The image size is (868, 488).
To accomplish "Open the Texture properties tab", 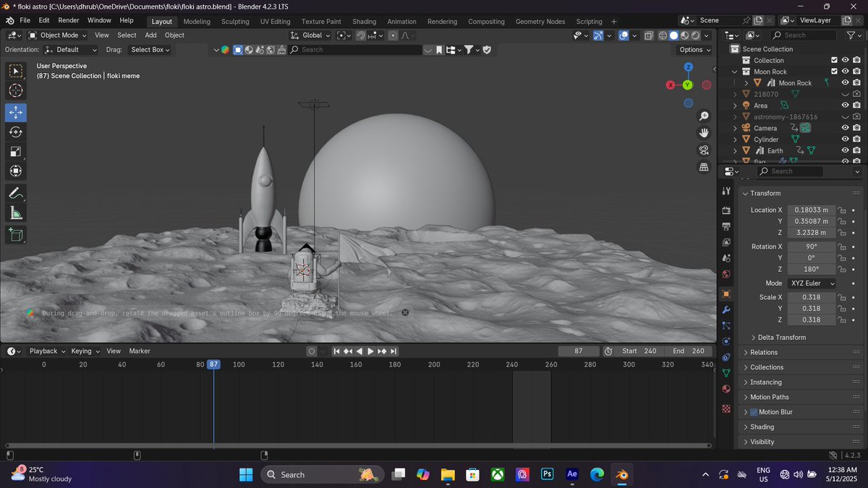I will tap(726, 408).
